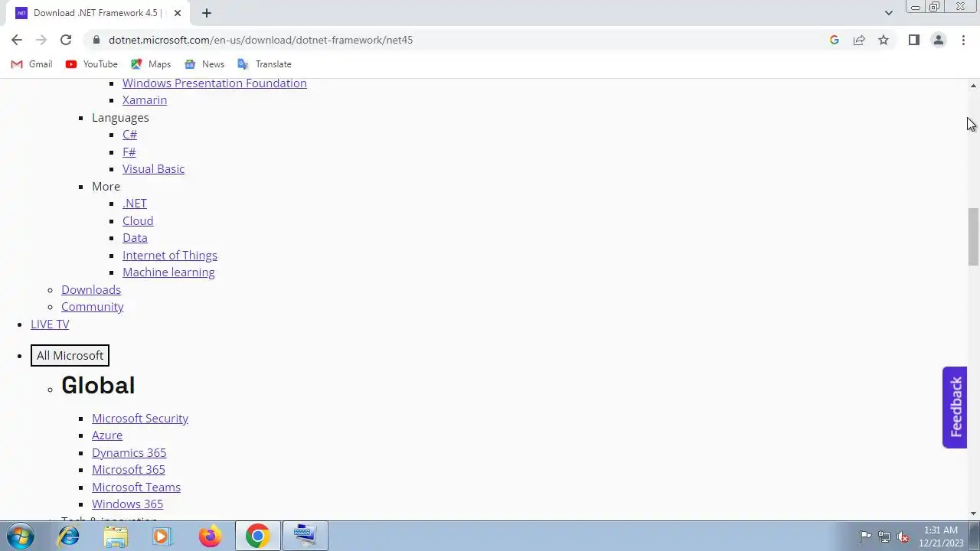Open the Machine learning link

click(168, 272)
